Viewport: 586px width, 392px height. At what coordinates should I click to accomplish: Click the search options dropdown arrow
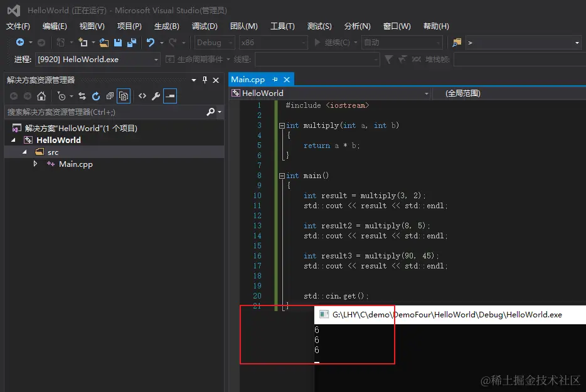point(220,112)
